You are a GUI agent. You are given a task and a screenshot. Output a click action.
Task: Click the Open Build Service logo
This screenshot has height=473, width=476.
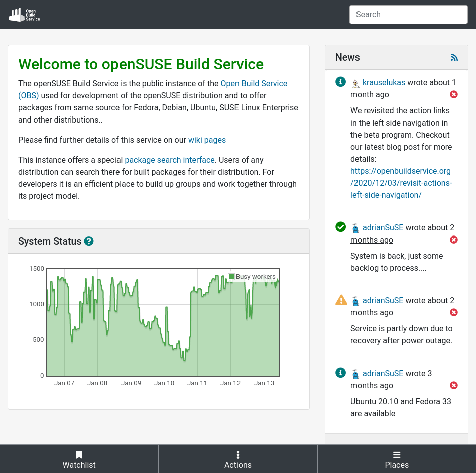24,15
